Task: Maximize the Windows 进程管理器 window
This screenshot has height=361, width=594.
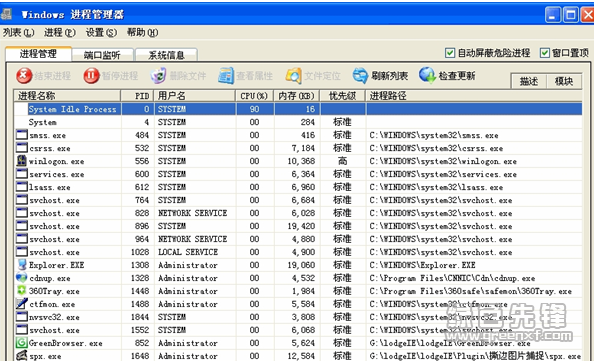Action: tap(571, 15)
